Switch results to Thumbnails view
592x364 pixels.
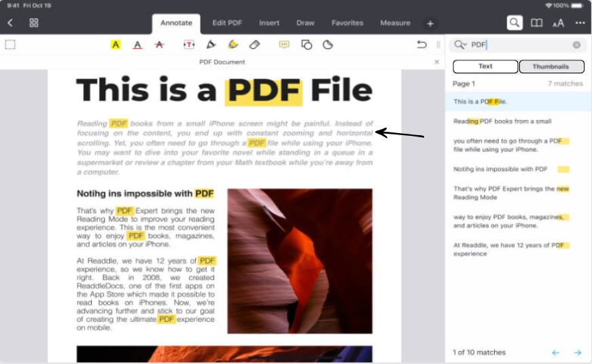pos(552,67)
